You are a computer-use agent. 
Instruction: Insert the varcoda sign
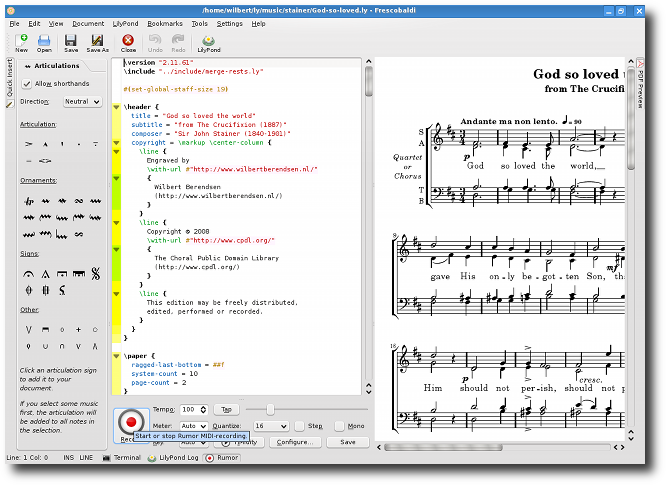(x=45, y=290)
